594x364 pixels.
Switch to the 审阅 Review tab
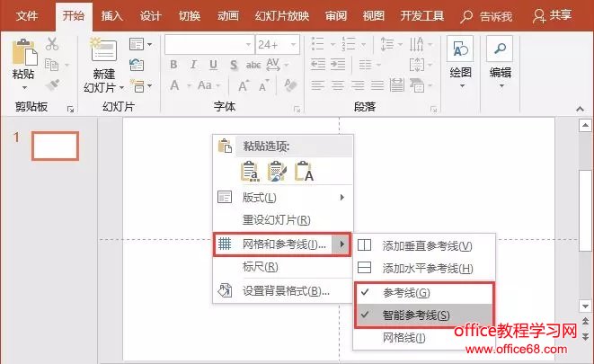point(336,16)
